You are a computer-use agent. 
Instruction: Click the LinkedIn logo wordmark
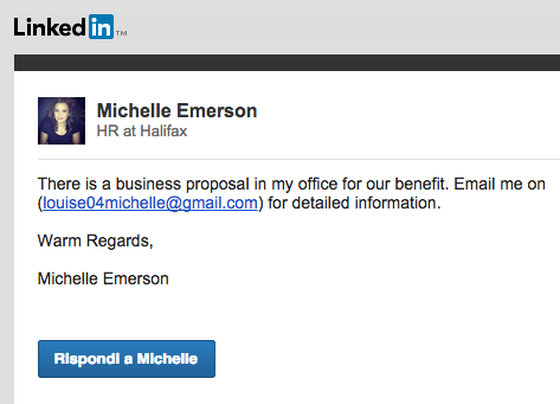click(x=70, y=27)
